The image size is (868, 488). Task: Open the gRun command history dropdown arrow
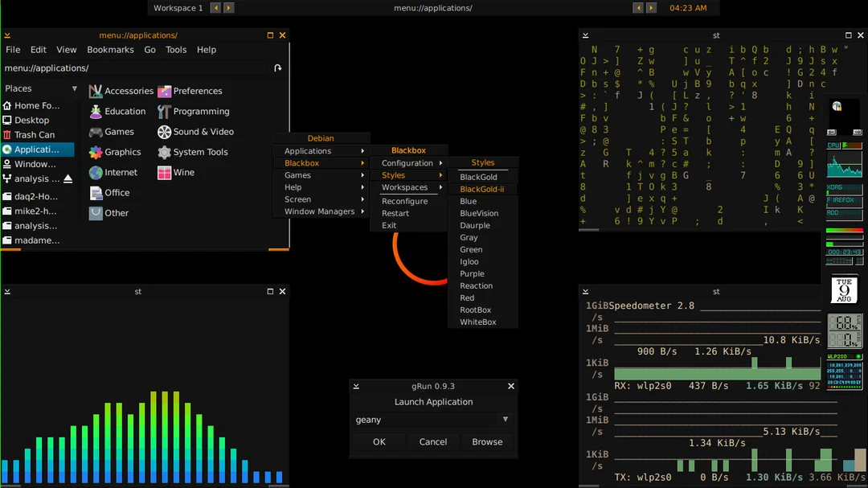click(x=505, y=420)
